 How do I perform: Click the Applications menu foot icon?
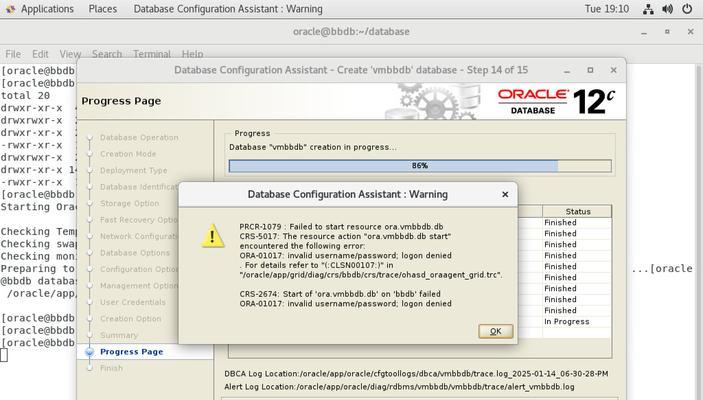click(10, 9)
